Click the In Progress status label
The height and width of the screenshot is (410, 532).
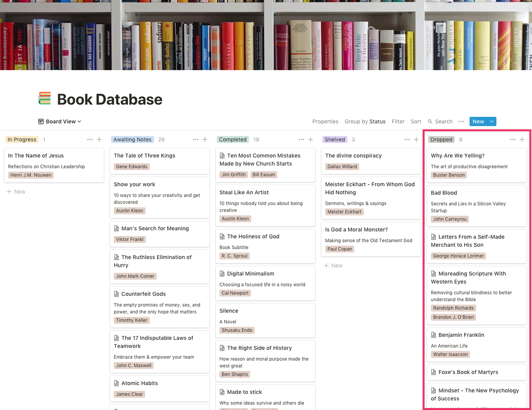22,139
